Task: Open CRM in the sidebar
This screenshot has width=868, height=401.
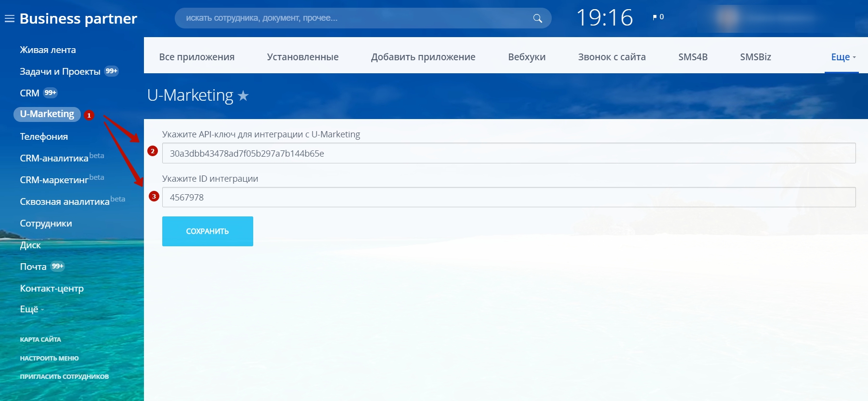Action: click(x=29, y=93)
